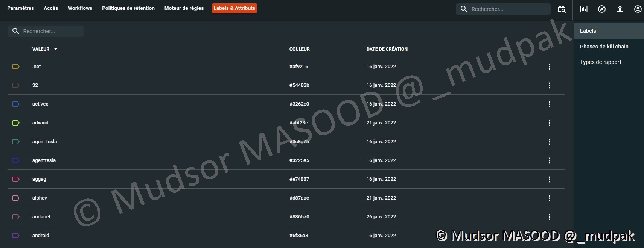
Task: Click the yellow label icon for .net
Action: pos(16,67)
